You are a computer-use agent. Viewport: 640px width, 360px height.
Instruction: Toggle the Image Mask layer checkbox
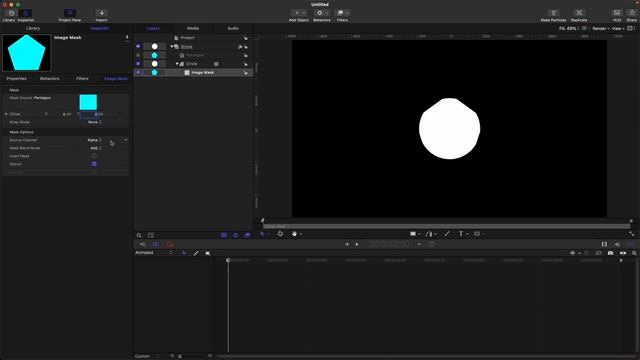(x=138, y=72)
